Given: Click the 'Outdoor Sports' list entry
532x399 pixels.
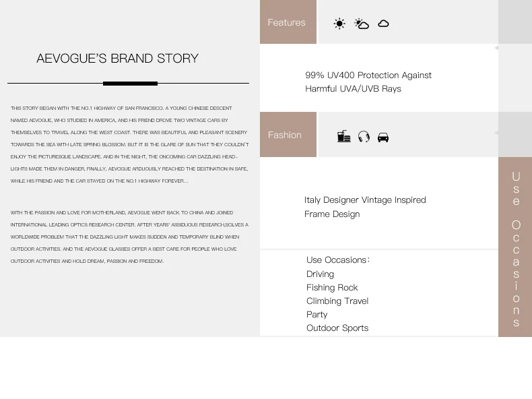Looking at the screenshot, I should [x=337, y=328].
